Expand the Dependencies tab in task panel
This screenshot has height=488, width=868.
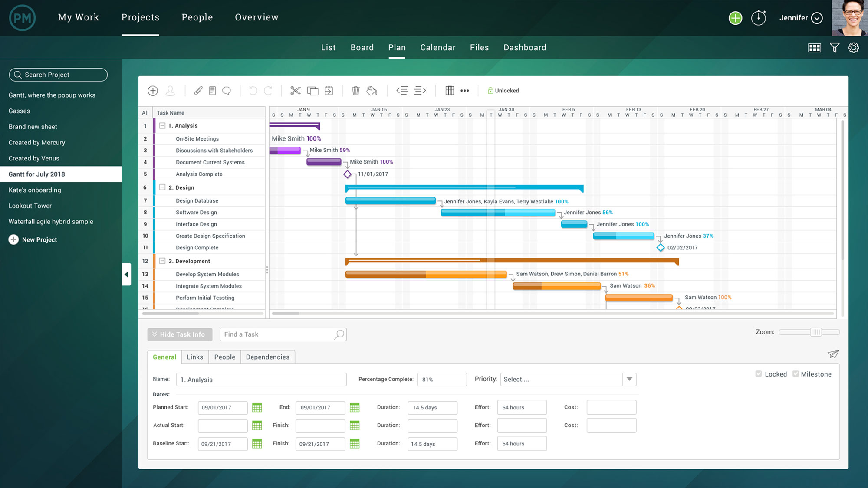pyautogui.click(x=268, y=356)
